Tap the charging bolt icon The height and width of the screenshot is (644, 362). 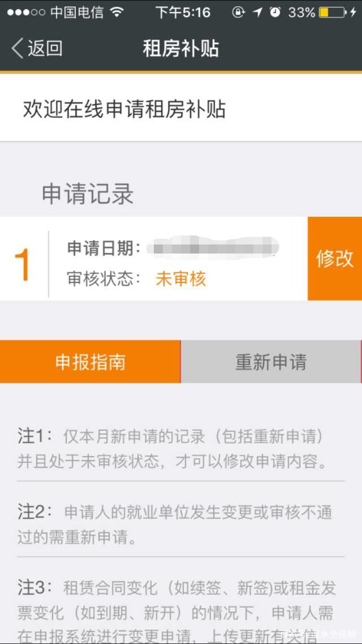(353, 12)
